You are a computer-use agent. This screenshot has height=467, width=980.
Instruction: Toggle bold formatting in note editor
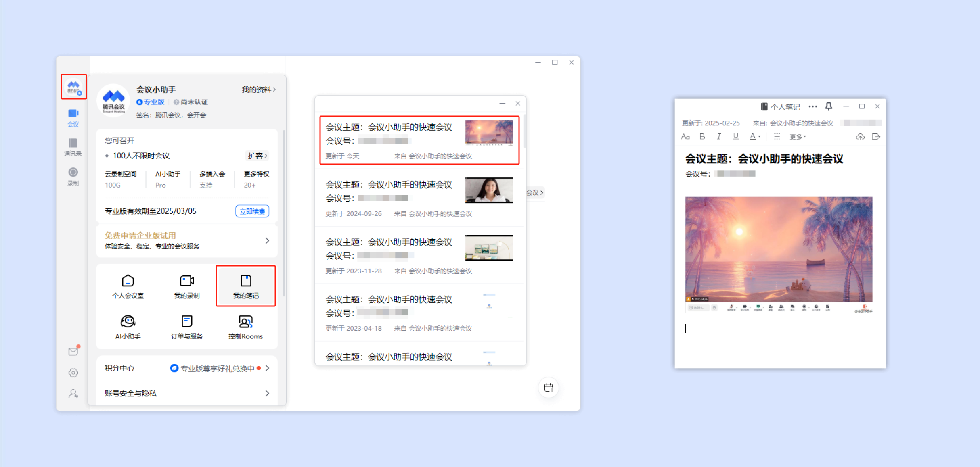point(702,137)
